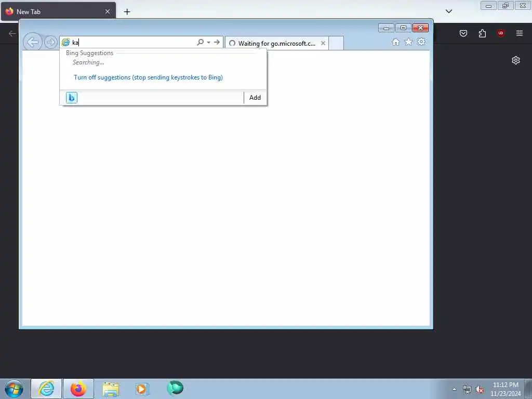532x399 pixels.
Task: Click the muted volume tray icon
Action: coord(480,390)
